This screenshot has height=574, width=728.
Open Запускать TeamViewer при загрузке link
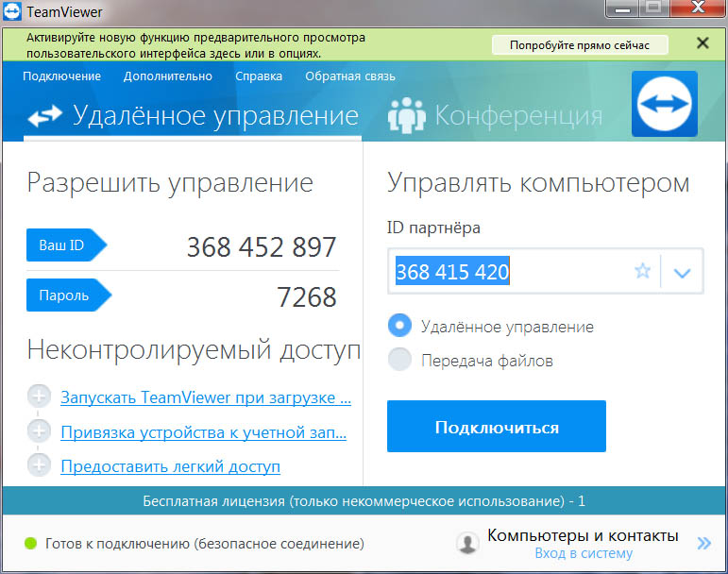(206, 397)
